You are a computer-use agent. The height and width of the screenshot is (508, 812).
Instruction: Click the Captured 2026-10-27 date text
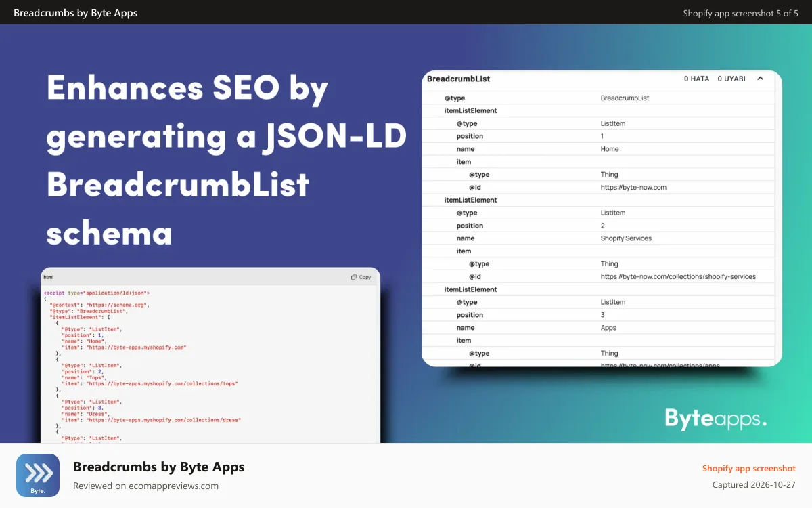click(x=754, y=485)
